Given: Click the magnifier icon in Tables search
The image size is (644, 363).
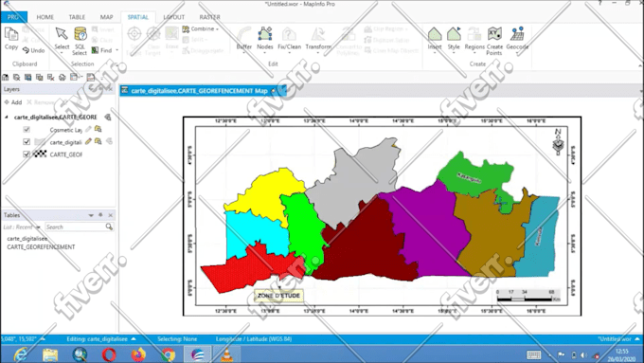Looking at the screenshot, I should tap(109, 227).
